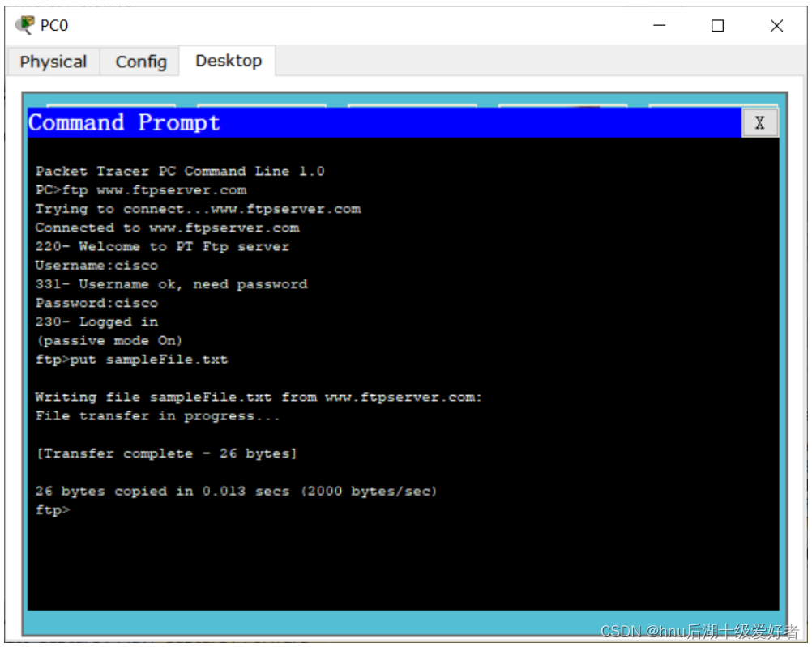
Task: Open the Config tab
Action: (x=141, y=62)
